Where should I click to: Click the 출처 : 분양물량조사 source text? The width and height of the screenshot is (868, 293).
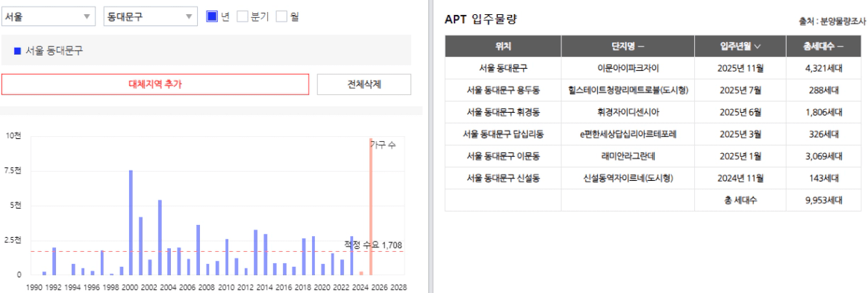[832, 22]
